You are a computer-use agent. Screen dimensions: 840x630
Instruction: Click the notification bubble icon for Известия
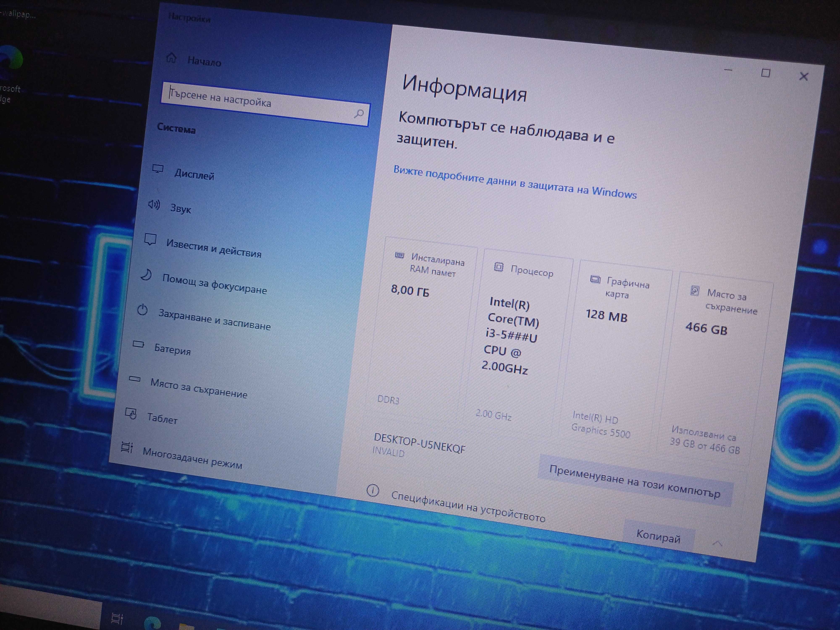[x=150, y=240]
